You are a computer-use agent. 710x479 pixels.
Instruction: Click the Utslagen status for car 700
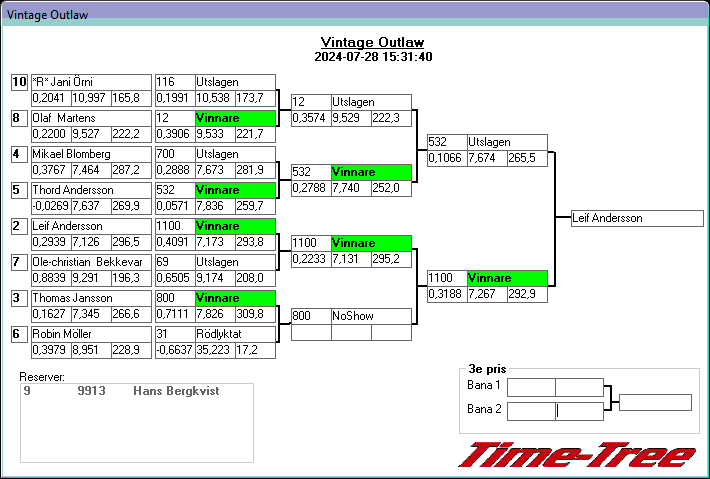click(235, 154)
